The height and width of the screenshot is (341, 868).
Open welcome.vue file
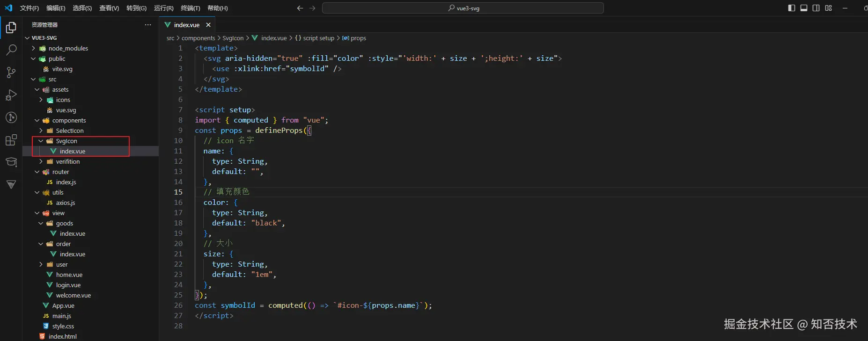click(x=91, y=295)
